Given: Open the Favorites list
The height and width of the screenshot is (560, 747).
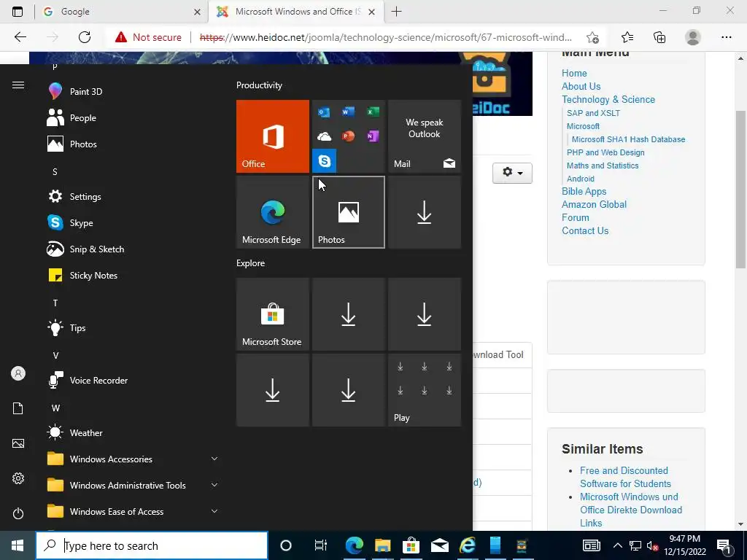Looking at the screenshot, I should 627,37.
